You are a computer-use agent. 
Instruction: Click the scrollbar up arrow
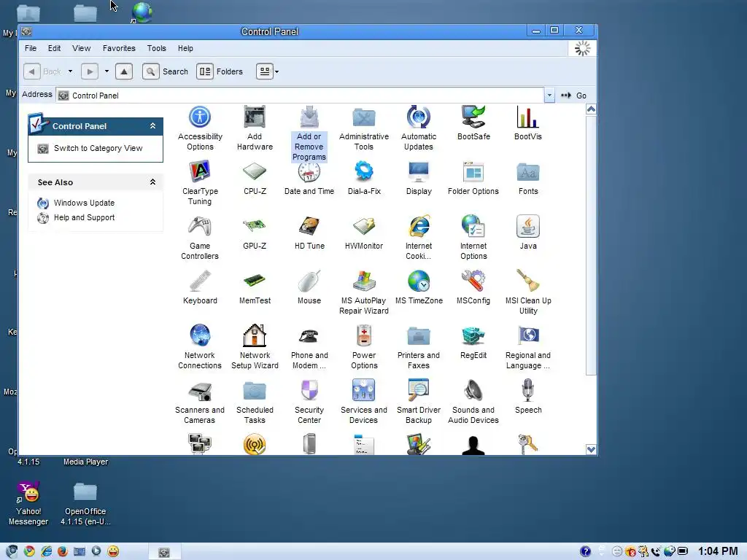click(x=591, y=109)
